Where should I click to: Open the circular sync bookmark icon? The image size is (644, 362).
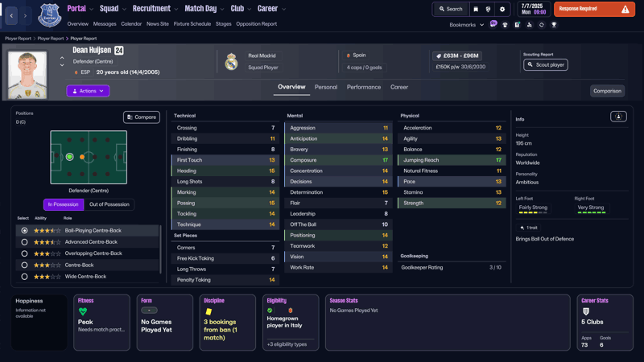541,25
